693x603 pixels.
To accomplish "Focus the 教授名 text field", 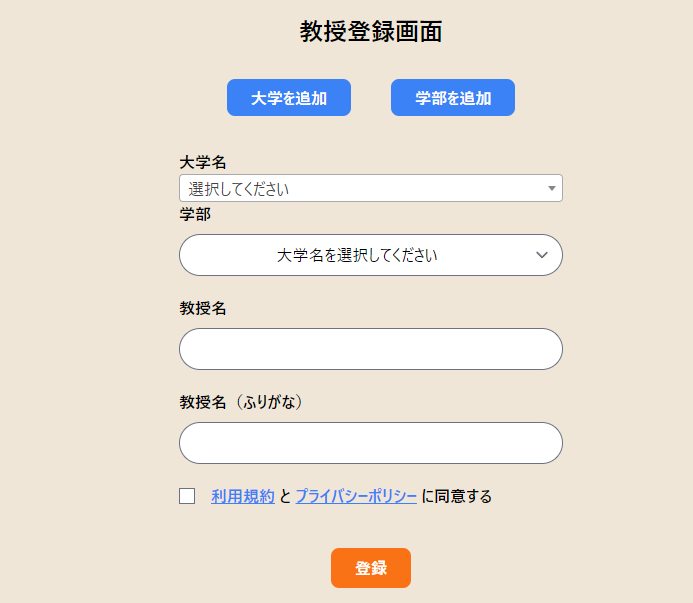I will (371, 349).
